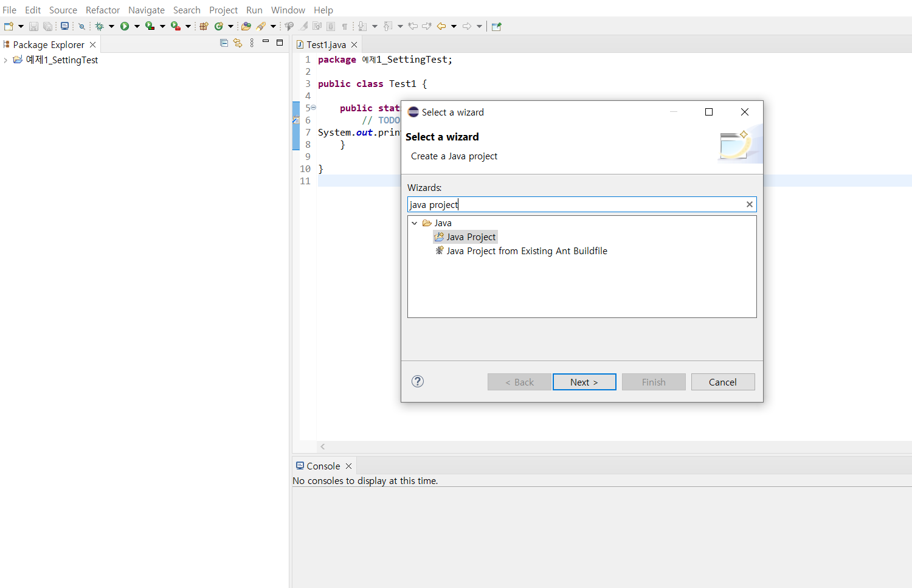Expand the 예제1_SettingTest project node
Viewport: 912px width, 588px height.
click(x=5, y=60)
